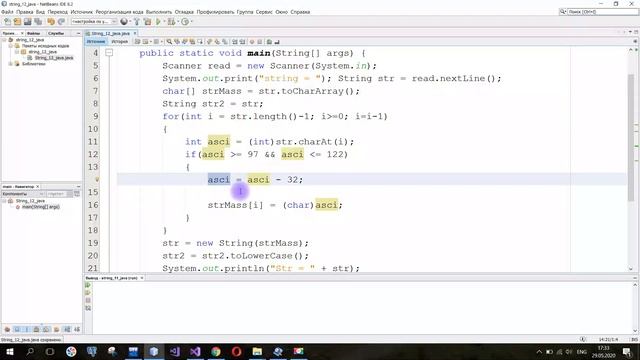Click the Comment editor toolbar icon

[269, 42]
